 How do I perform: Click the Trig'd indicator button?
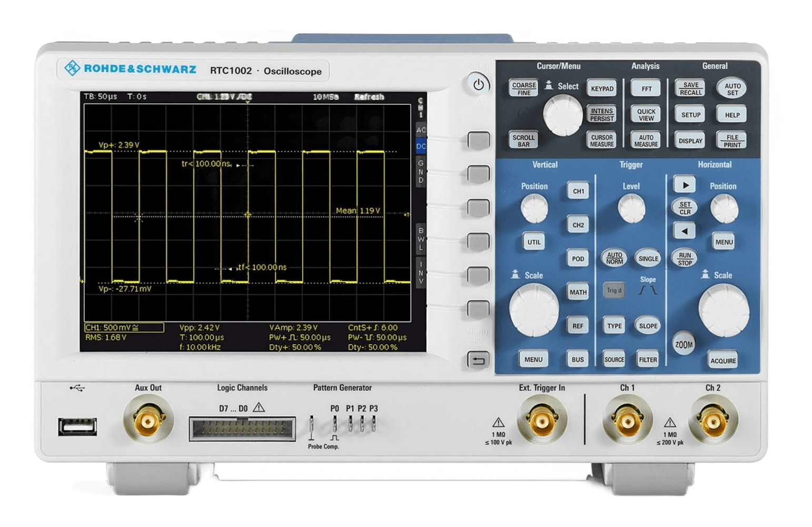click(614, 290)
